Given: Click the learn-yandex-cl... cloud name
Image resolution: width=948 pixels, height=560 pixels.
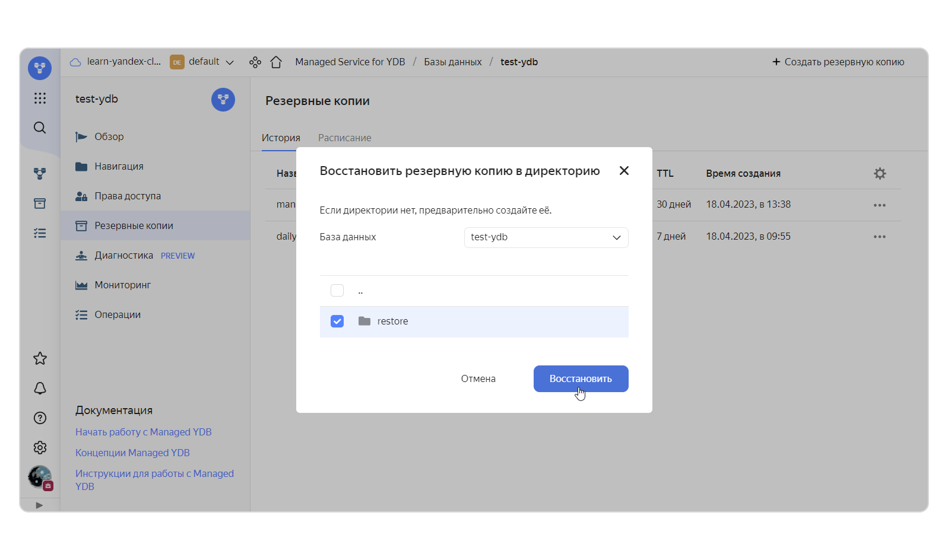Looking at the screenshot, I should (x=123, y=62).
